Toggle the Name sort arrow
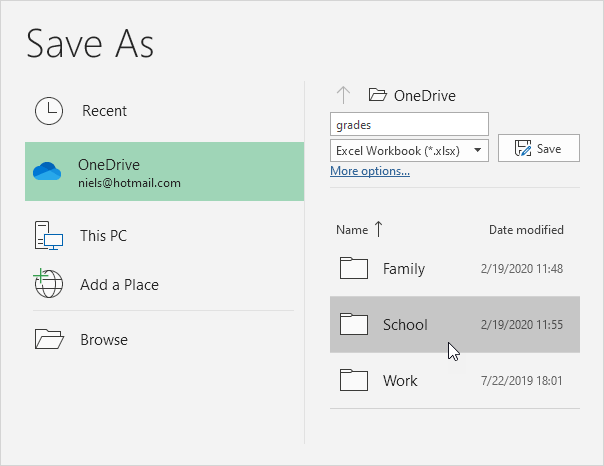The width and height of the screenshot is (604, 466). coord(378,229)
